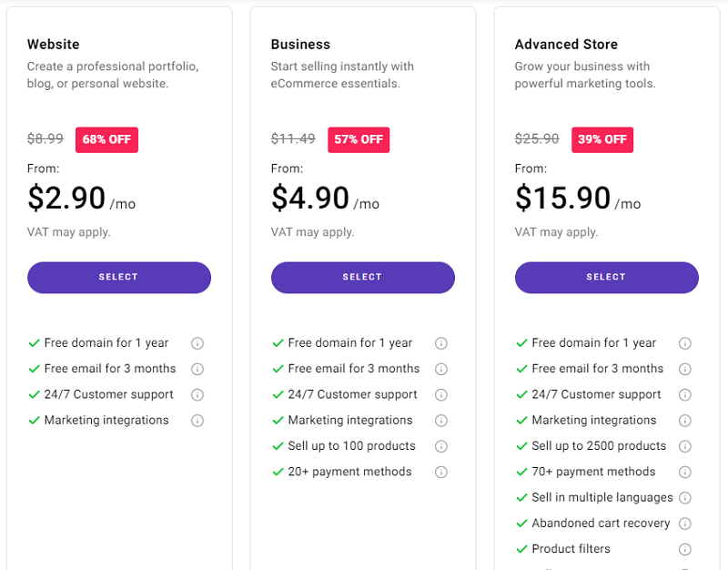
Task: Show info for Sell up to 100 products
Action: click(x=441, y=446)
